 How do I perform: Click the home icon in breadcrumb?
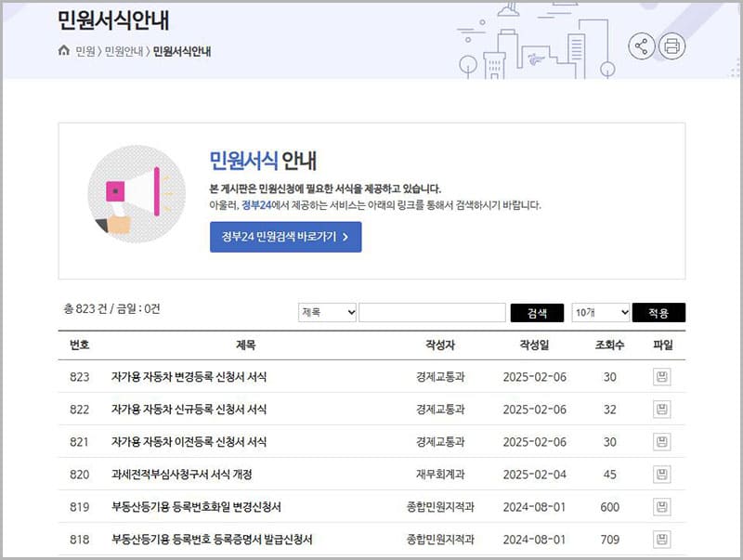click(63, 51)
